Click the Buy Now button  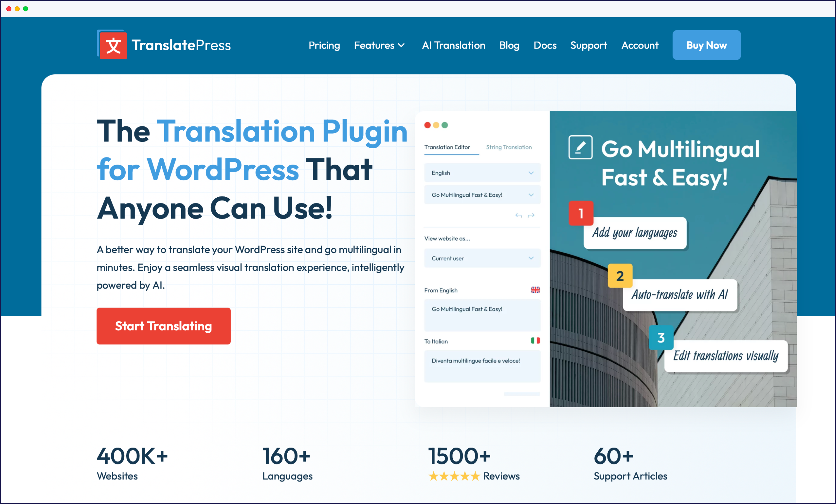(707, 45)
